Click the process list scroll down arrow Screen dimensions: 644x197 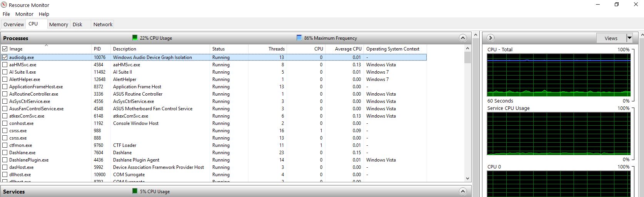(x=467, y=178)
